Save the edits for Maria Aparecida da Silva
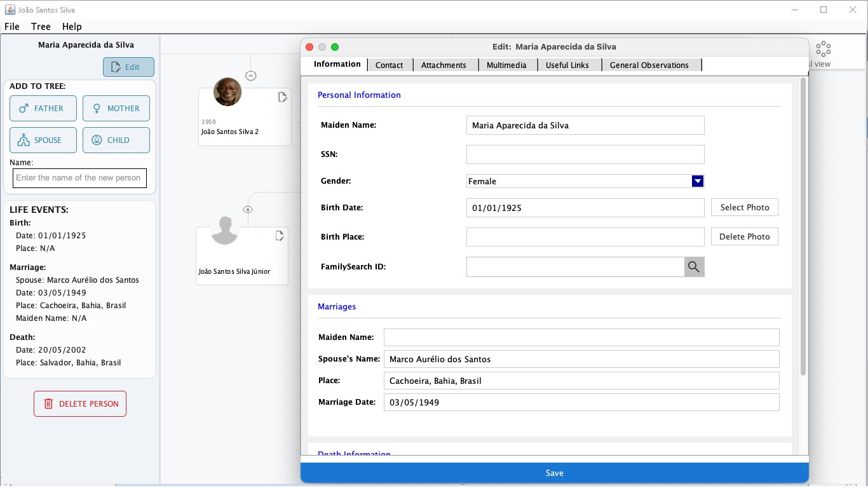This screenshot has height=488, width=868. (554, 473)
